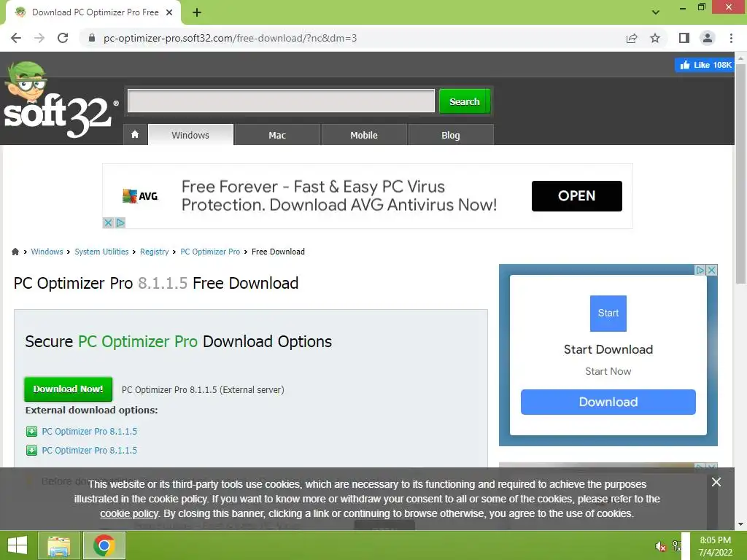747x560 pixels.
Task: Click the muted volume tray icon
Action: [660, 545]
